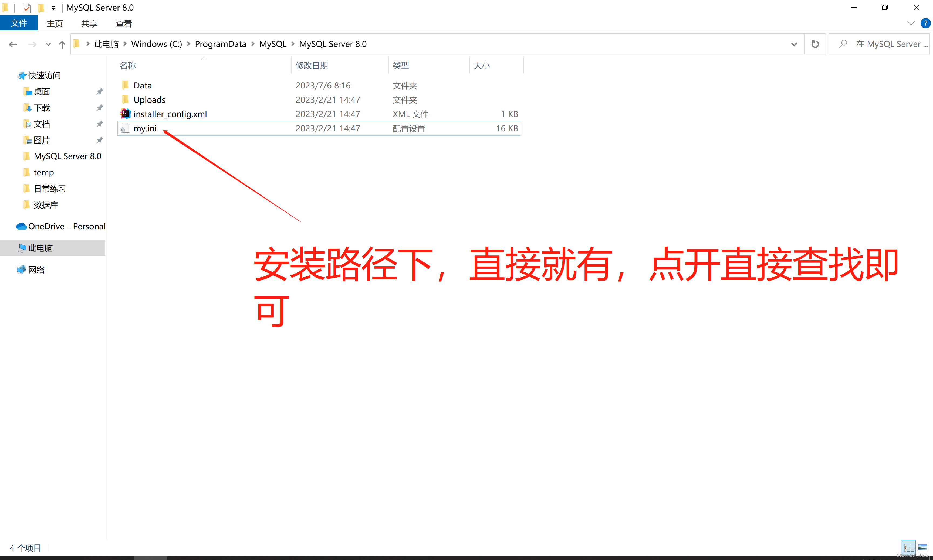
Task: Open recent locations dropdown chevron
Action: coord(48,45)
